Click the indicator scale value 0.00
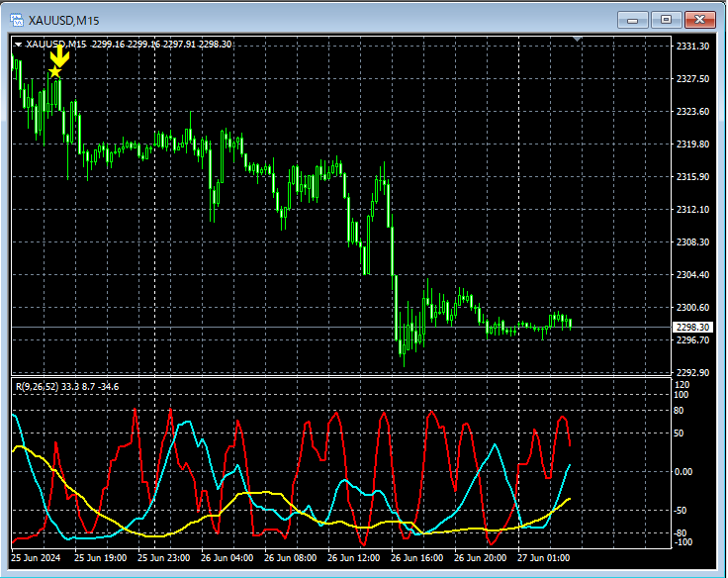The height and width of the screenshot is (578, 728). [682, 472]
